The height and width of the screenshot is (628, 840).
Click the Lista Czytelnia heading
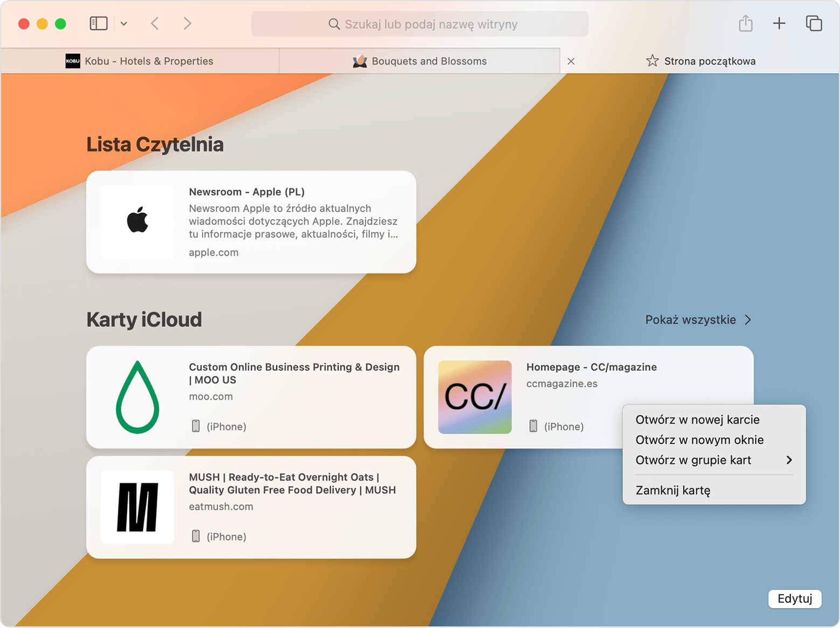point(155,144)
